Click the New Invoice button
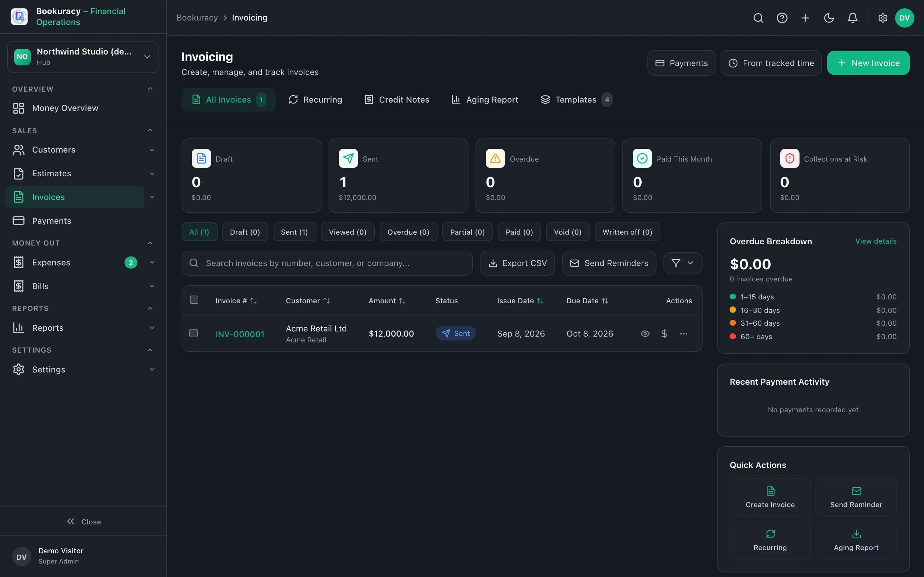This screenshot has height=577, width=924. pos(868,63)
